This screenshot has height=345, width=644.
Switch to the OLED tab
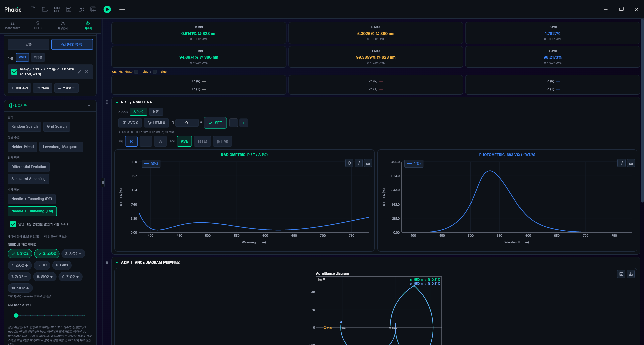pyautogui.click(x=38, y=25)
